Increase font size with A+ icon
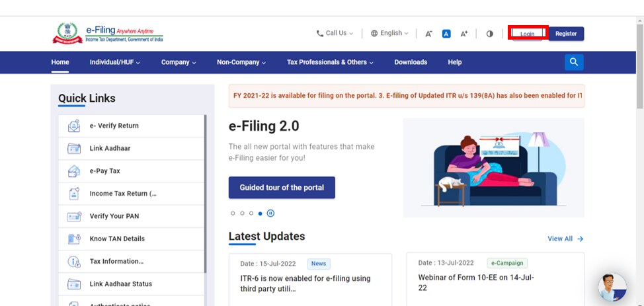Screen dimensions: 644x306 tap(463, 34)
